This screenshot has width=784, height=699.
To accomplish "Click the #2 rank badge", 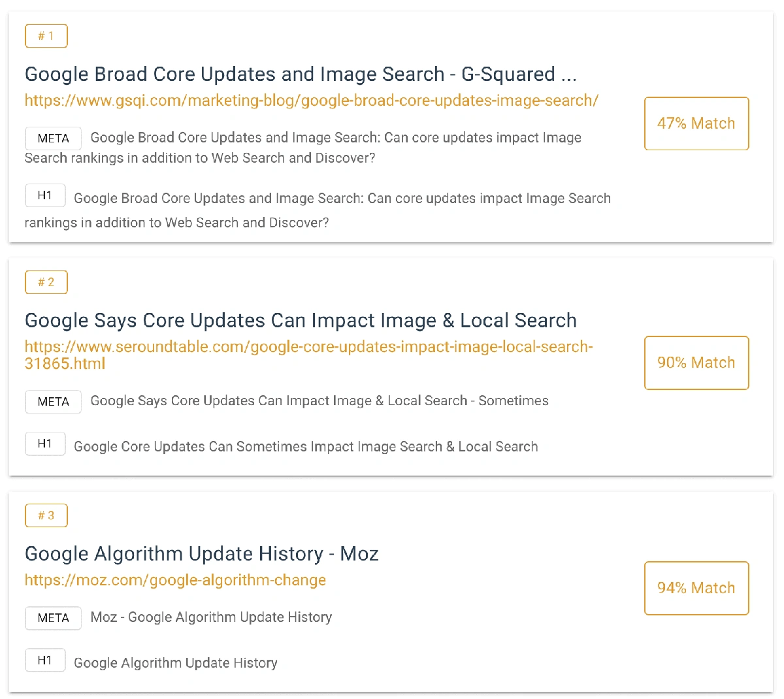I will coord(46,282).
